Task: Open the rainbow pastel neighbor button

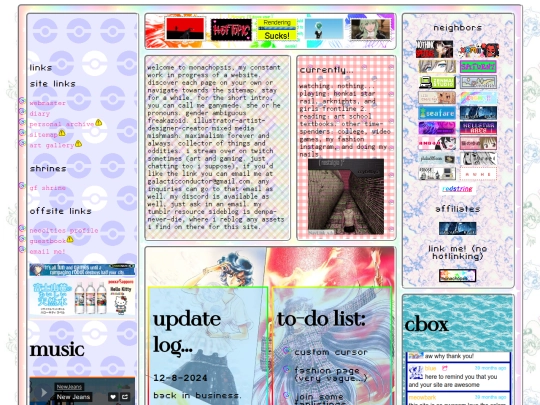Action: click(x=478, y=98)
